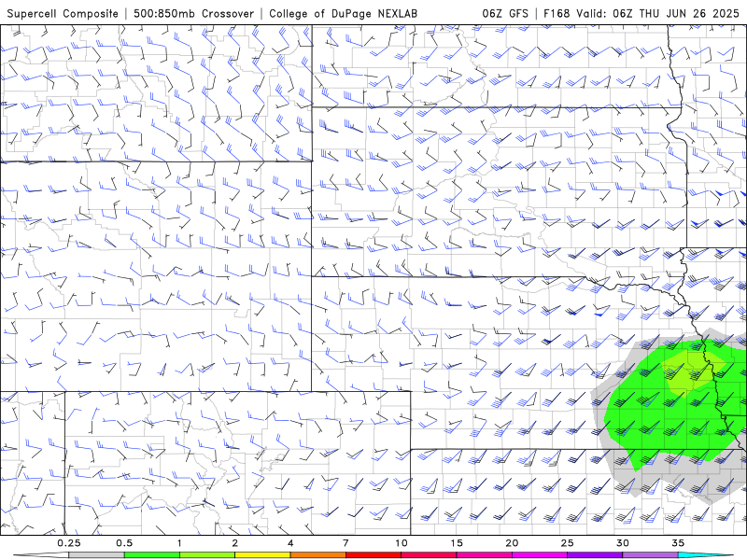
Task: Click the 0.5 legend value
Action: point(124,543)
